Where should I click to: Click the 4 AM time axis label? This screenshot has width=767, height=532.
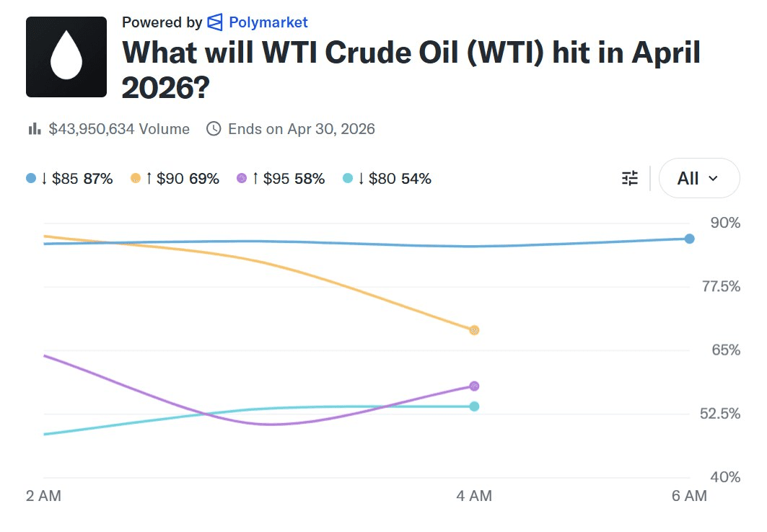[x=475, y=496]
